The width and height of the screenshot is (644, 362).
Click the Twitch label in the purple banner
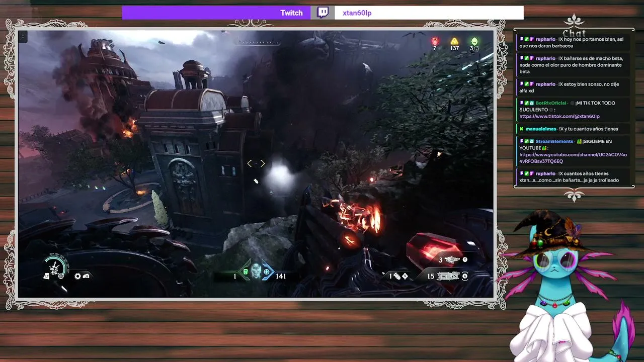(x=291, y=13)
